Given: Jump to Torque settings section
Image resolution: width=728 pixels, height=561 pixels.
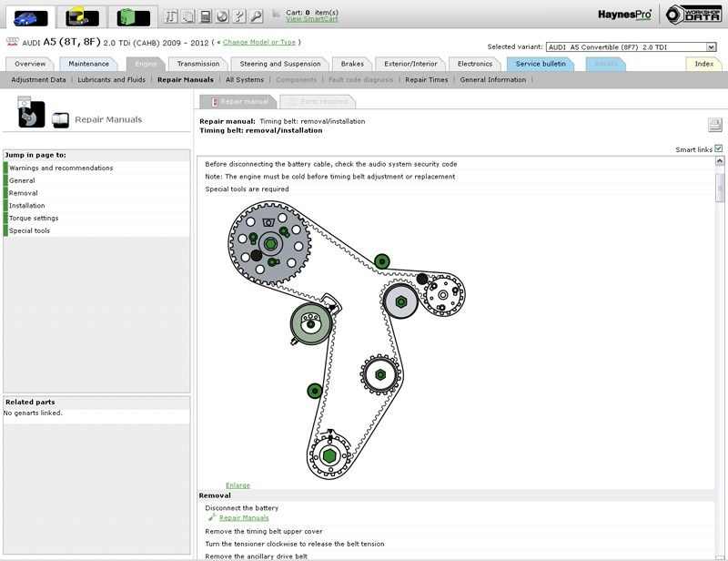Looking at the screenshot, I should tap(34, 219).
